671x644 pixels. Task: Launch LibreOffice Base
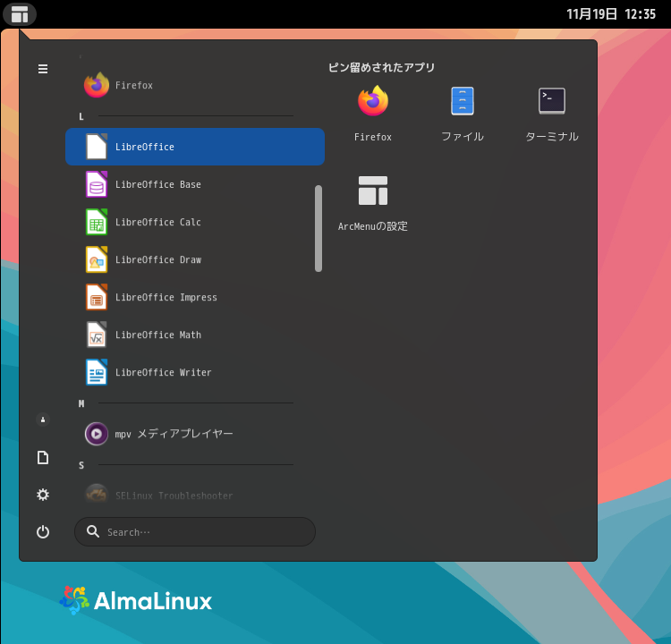point(195,184)
